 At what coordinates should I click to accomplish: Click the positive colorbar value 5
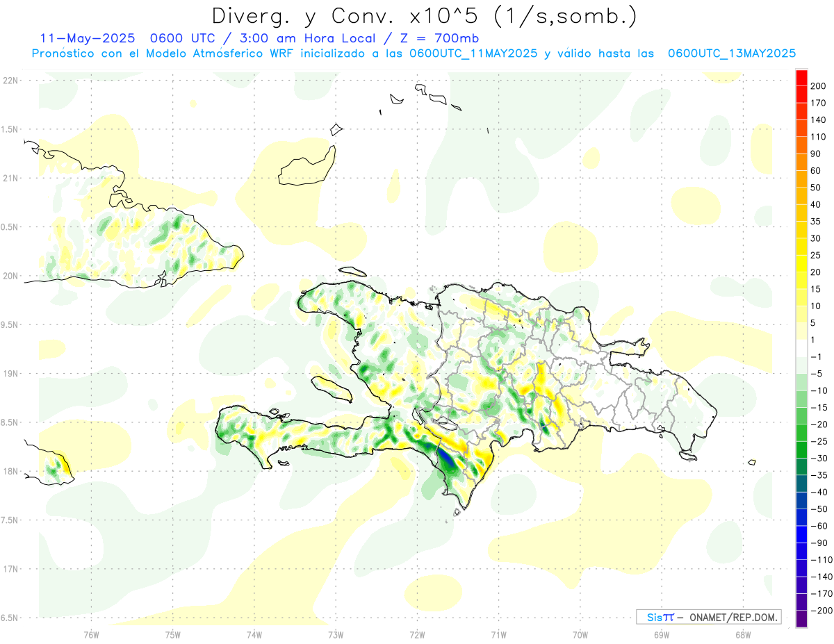[x=814, y=323]
